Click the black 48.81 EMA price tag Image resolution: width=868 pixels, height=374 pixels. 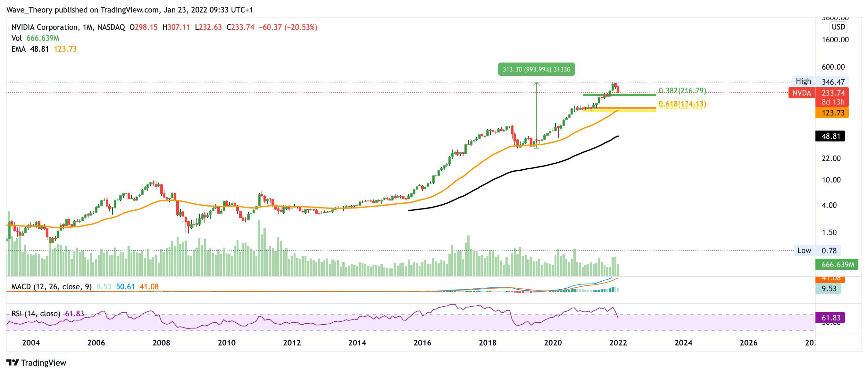coord(830,136)
